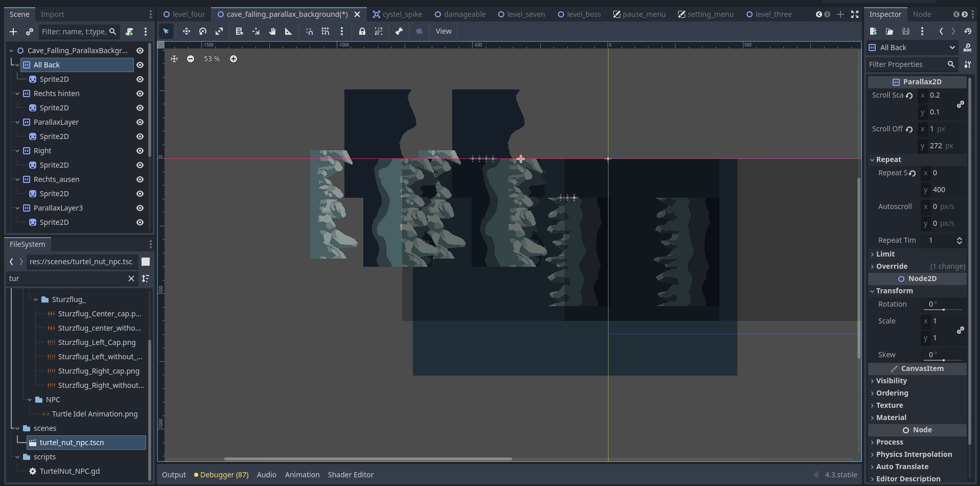Attach a script to selected node
This screenshot has height=486, width=980.
pos(129,32)
